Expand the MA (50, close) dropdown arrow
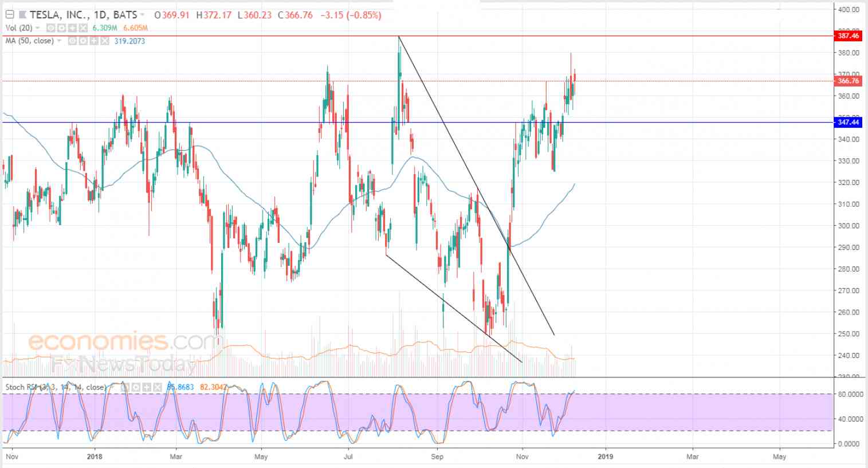The height and width of the screenshot is (468, 868). point(59,41)
